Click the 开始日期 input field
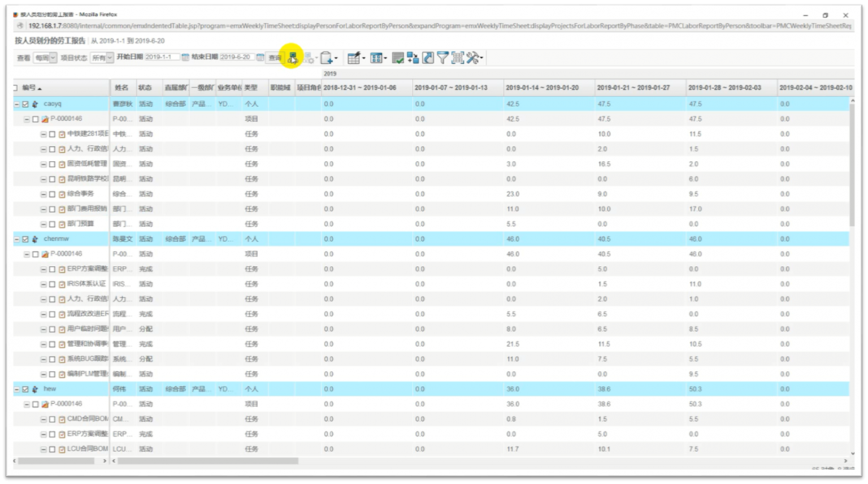The width and height of the screenshot is (868, 484). (162, 57)
